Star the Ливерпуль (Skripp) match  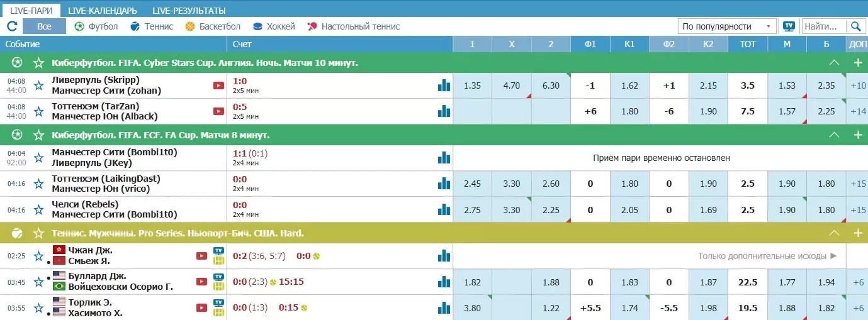point(39,86)
